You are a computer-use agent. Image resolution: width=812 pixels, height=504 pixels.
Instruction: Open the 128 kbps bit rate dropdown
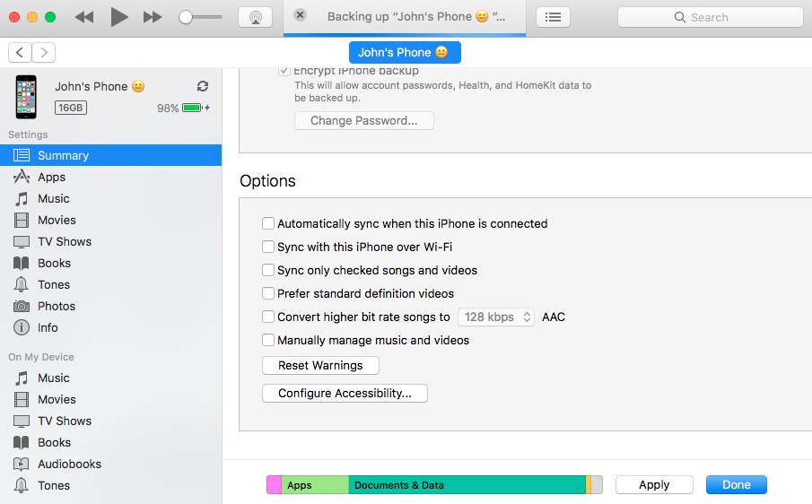[496, 317]
